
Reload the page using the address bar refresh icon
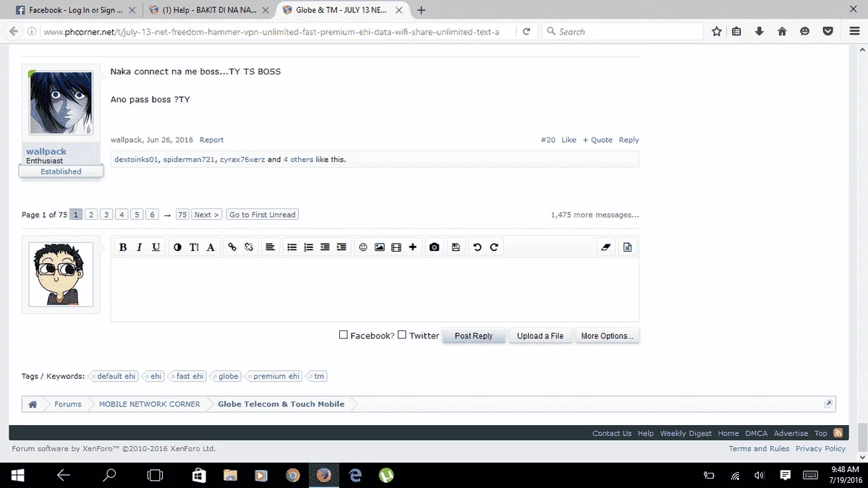[x=527, y=31]
